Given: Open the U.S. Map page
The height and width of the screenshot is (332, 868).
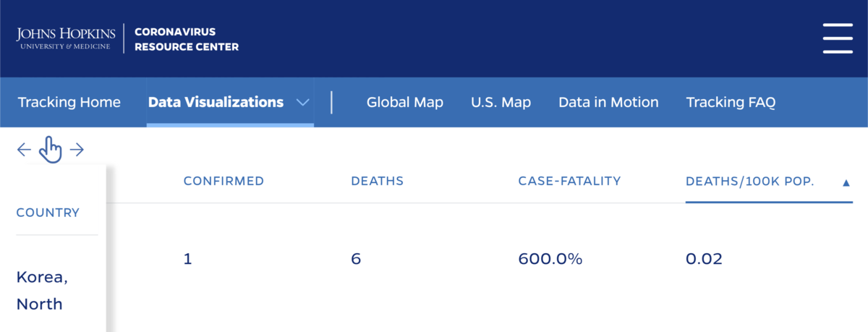Looking at the screenshot, I should point(501,102).
